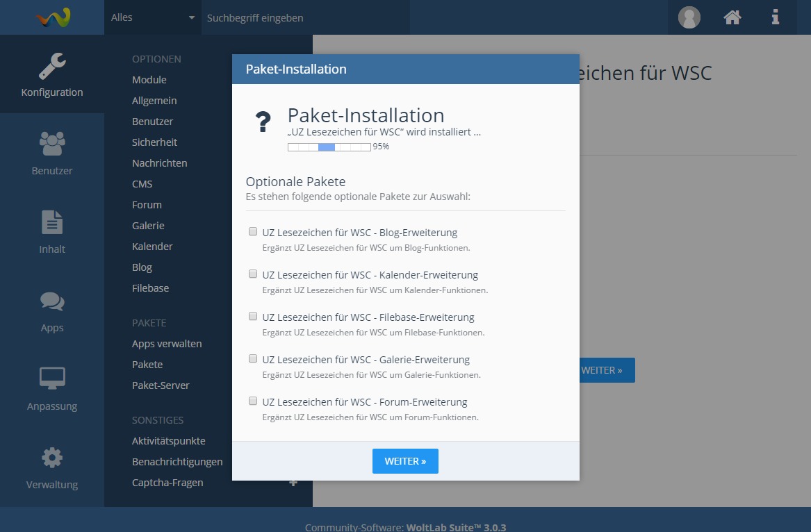811x532 pixels.
Task: Open the Verwaltung gear icon
Action: click(52, 458)
